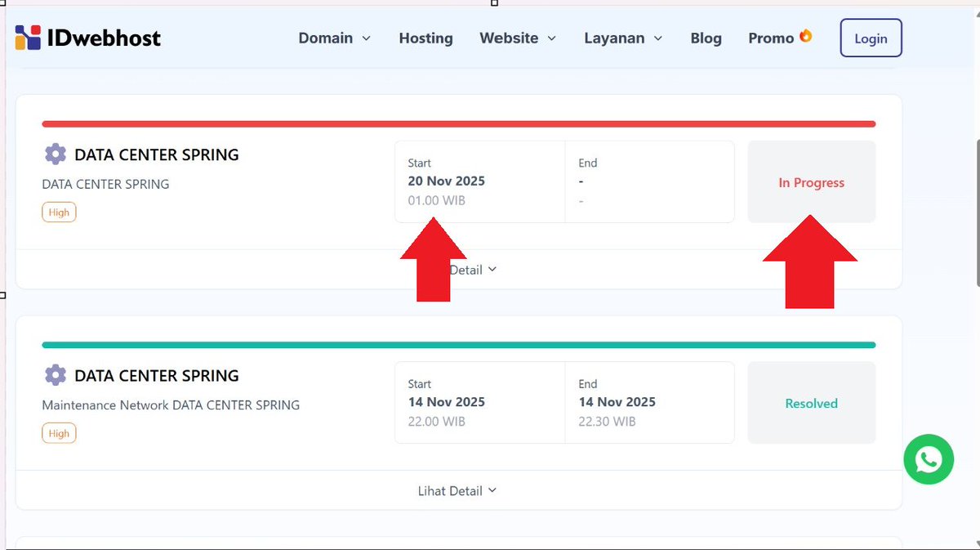Click the Login button

(871, 38)
